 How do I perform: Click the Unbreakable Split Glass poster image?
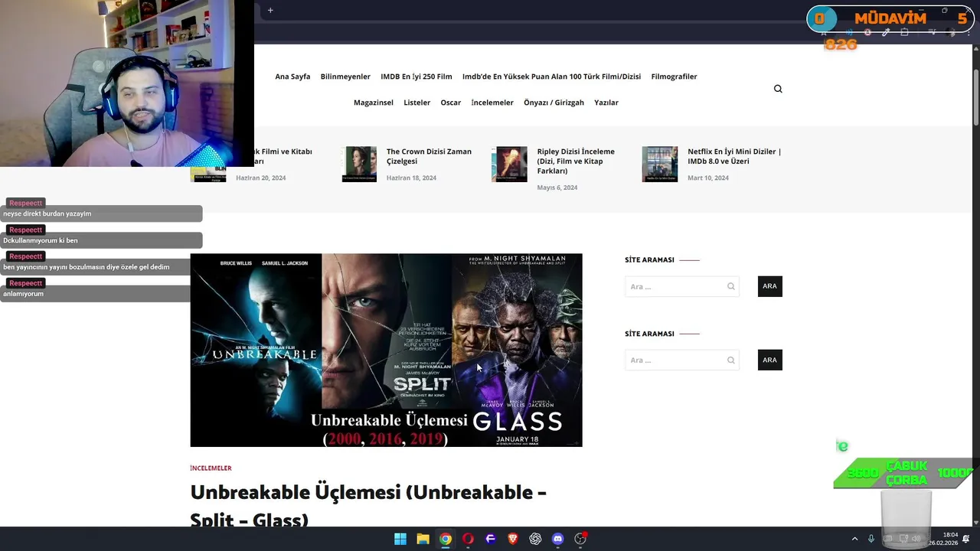[x=386, y=350]
